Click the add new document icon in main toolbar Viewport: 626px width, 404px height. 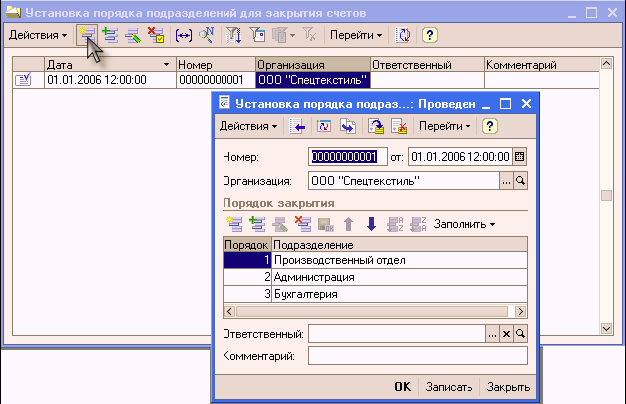87,35
